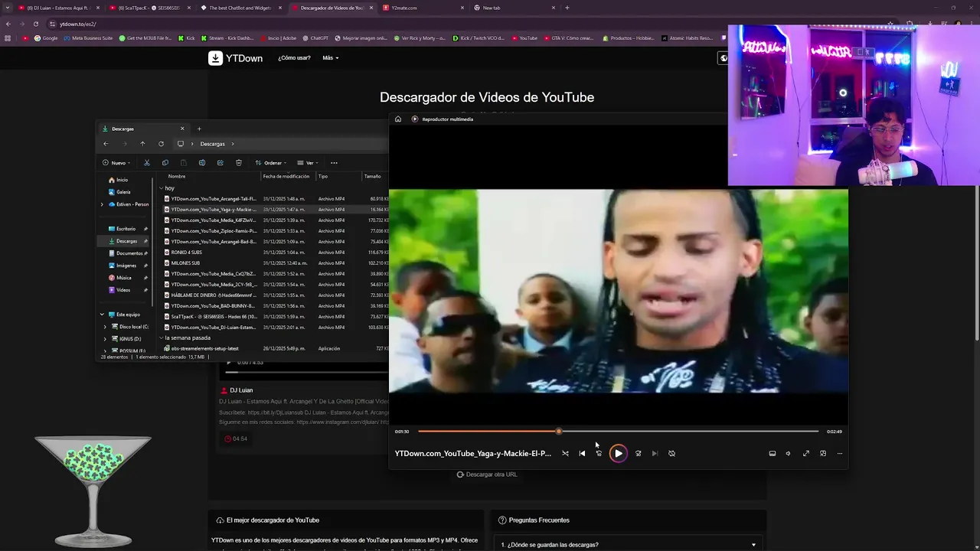This screenshot has height=551, width=980.
Task: Add a new Explorer tab
Action: [x=199, y=129]
